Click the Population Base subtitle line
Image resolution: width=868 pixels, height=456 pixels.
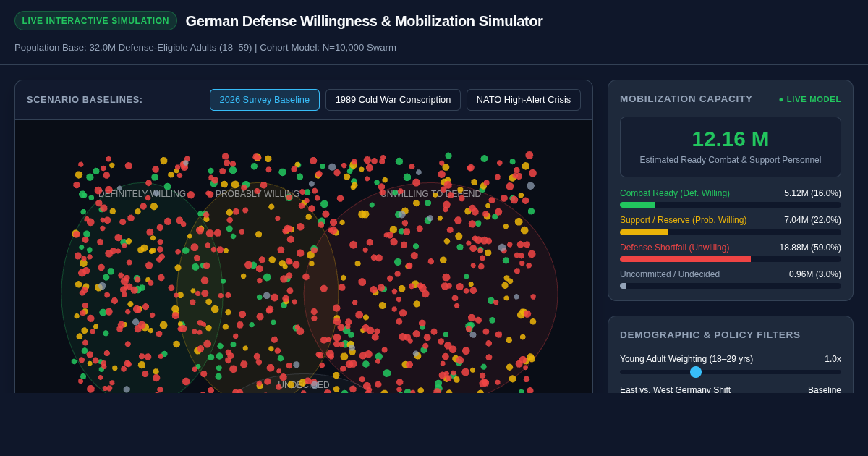click(205, 48)
